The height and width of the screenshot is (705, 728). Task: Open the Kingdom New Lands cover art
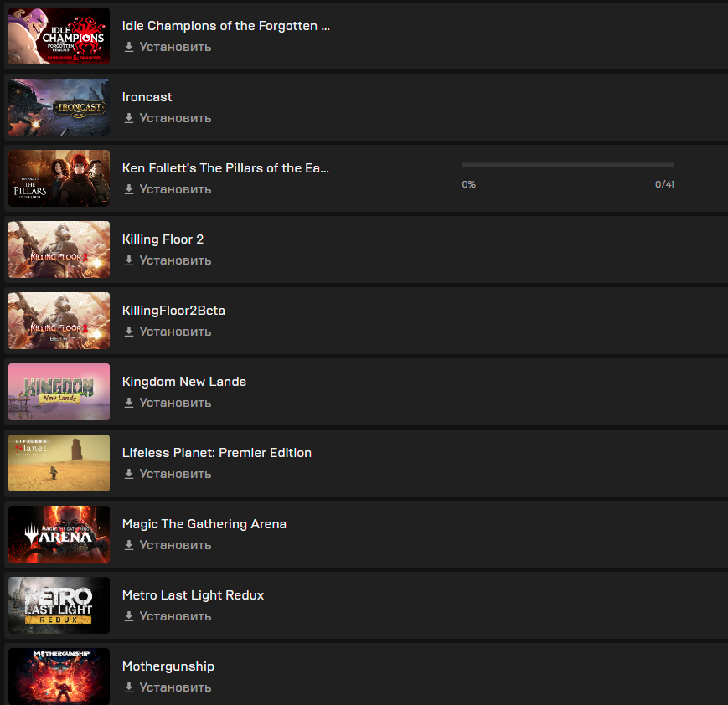pyautogui.click(x=59, y=392)
